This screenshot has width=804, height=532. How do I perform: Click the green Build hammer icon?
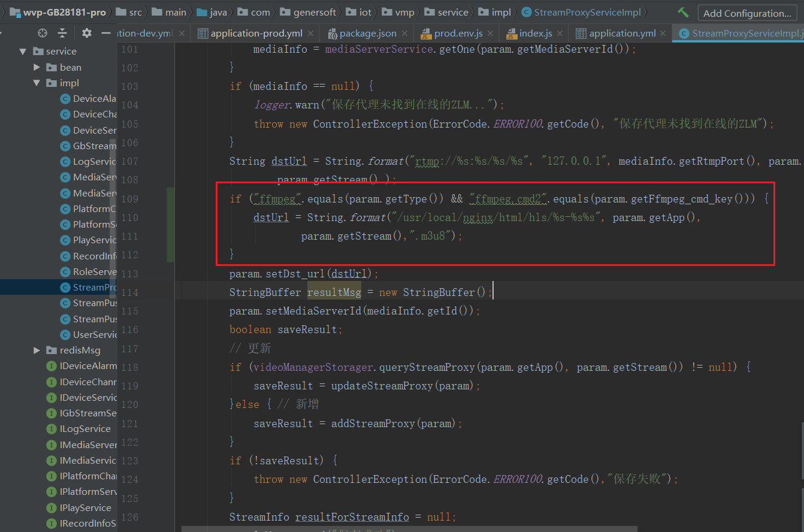pos(684,12)
